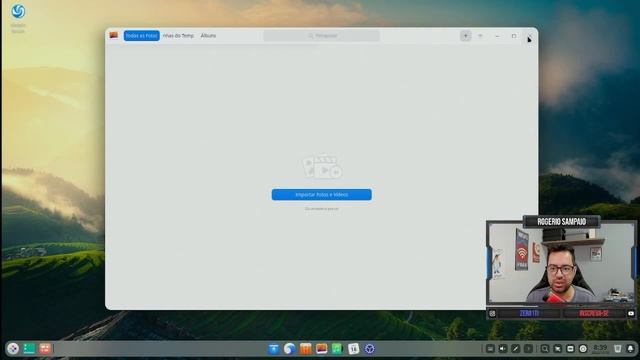
Task: Switch to the timeline (Linha do Tempo) tab
Action: pos(178,36)
